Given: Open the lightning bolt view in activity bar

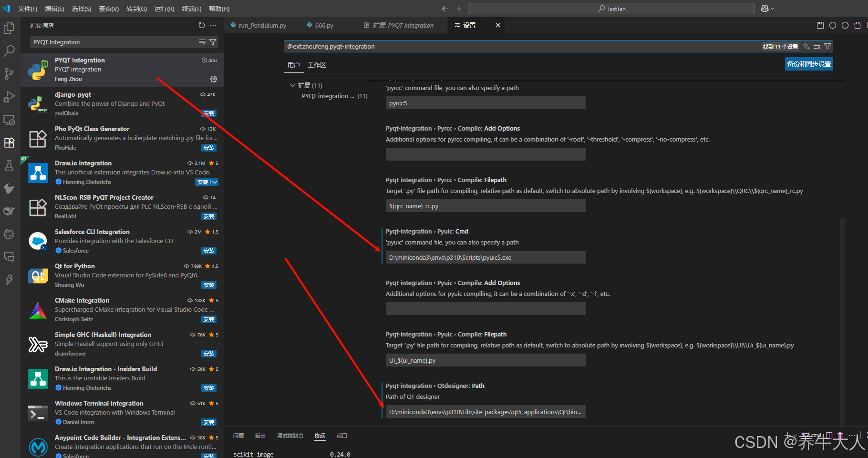Looking at the screenshot, I should point(9,280).
